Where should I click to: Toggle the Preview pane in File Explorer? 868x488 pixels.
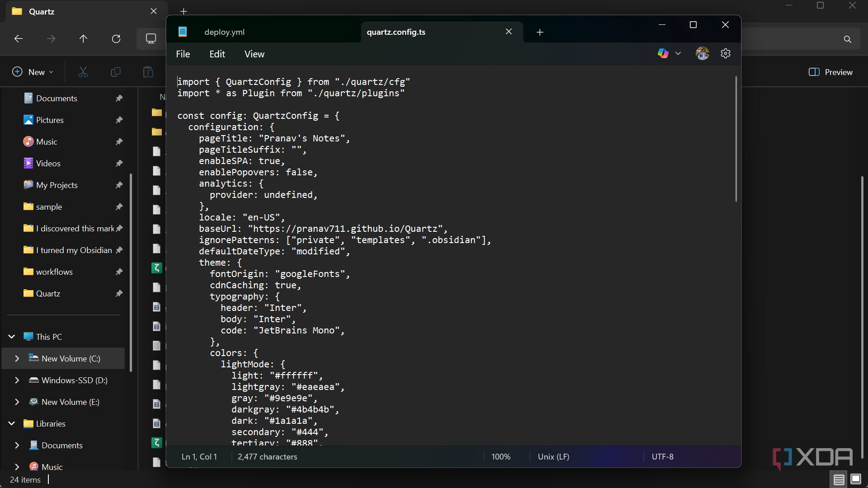click(x=830, y=72)
